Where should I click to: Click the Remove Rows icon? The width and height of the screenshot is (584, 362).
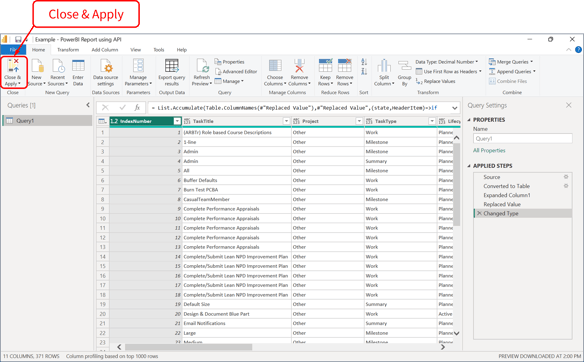[x=345, y=66]
